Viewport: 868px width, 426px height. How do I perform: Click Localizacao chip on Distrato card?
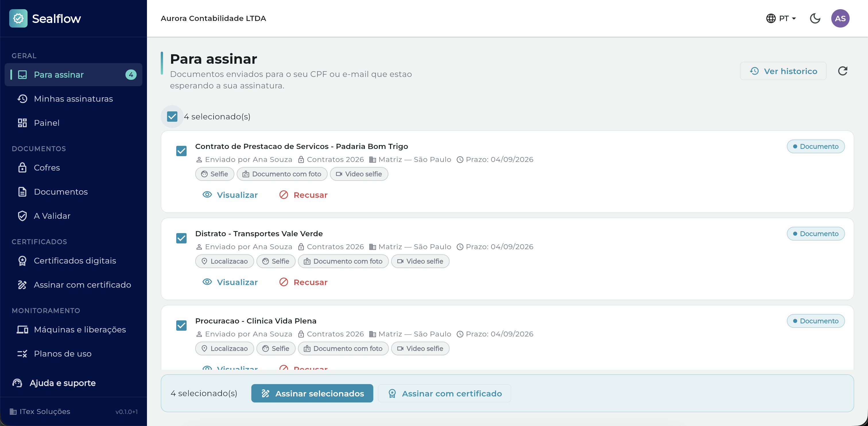point(224,261)
